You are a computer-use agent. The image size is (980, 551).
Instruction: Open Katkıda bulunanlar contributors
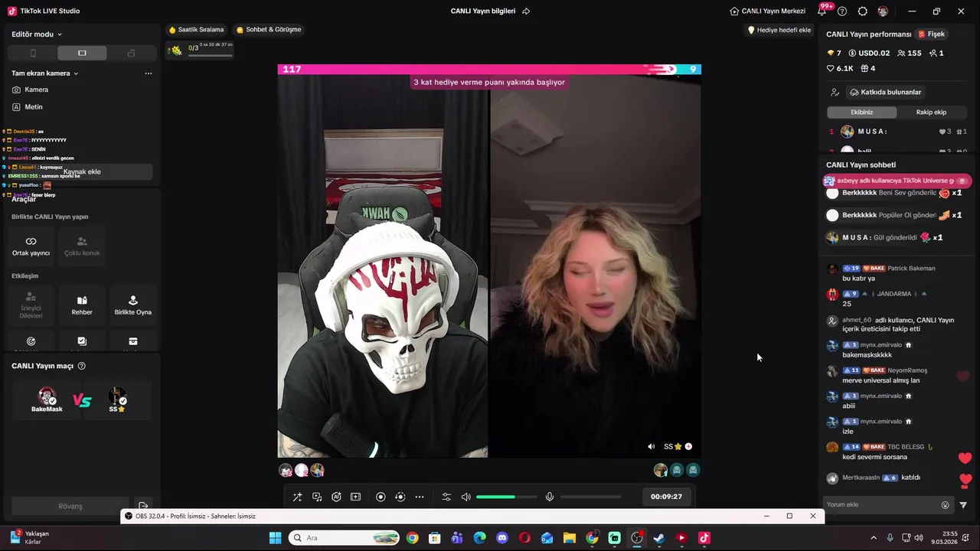(x=885, y=92)
